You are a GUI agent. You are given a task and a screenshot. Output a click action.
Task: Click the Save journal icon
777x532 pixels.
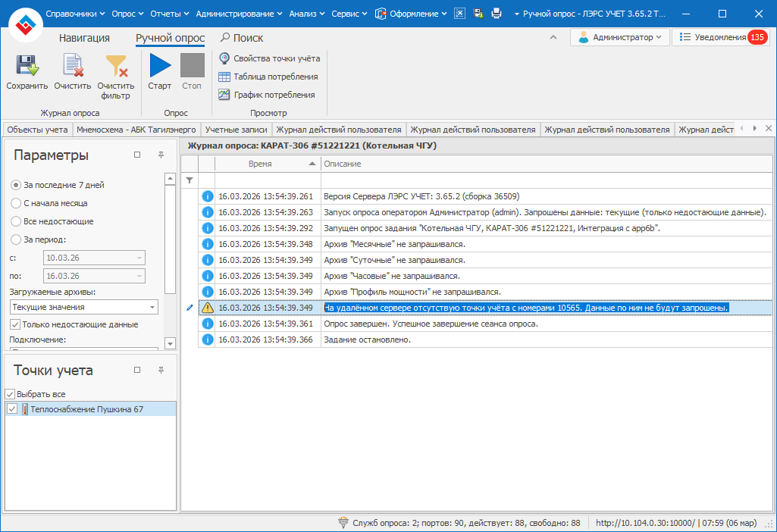pos(27,67)
